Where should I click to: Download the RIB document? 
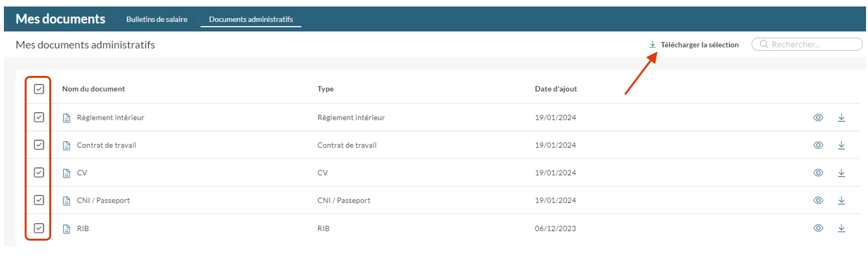pyautogui.click(x=841, y=228)
